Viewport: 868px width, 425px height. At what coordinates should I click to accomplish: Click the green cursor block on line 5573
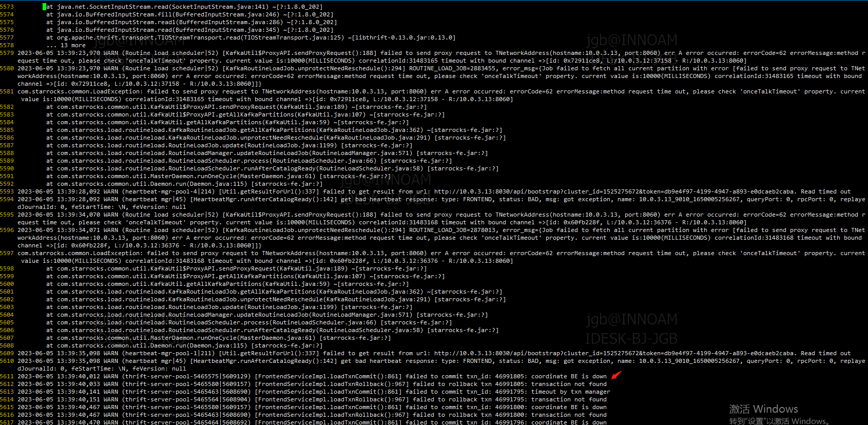click(x=44, y=7)
